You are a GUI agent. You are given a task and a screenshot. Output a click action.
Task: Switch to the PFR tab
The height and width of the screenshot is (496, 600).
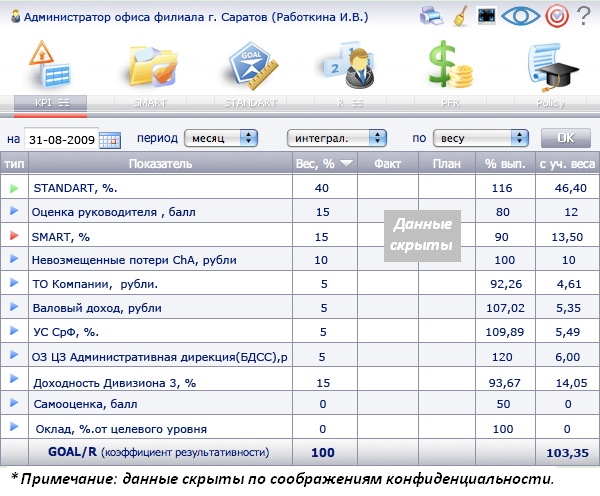coord(450,103)
